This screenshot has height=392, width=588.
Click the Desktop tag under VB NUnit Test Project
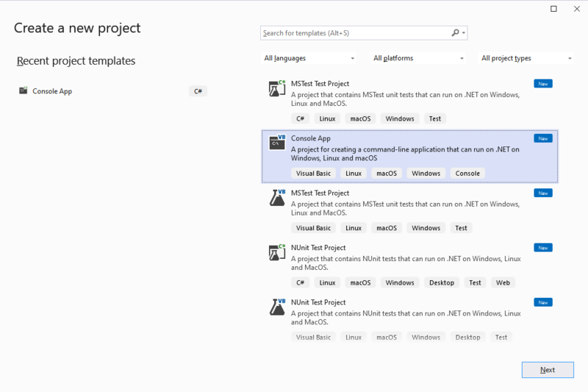click(467, 338)
